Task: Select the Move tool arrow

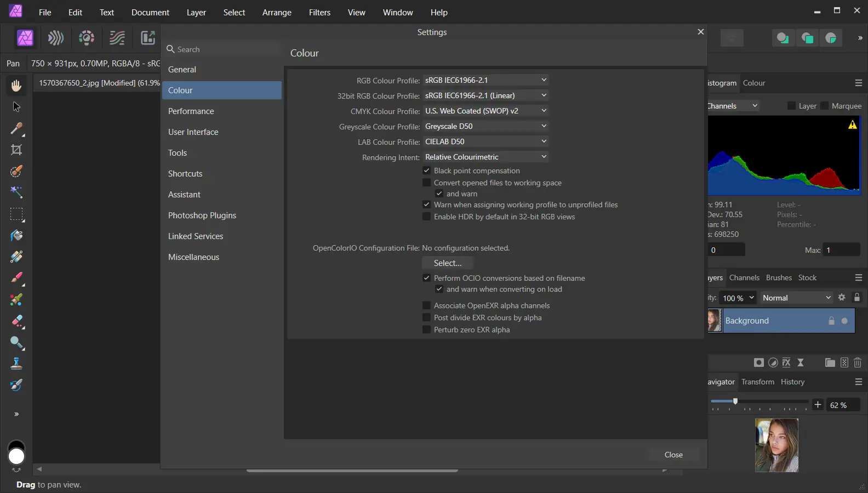Action: pyautogui.click(x=16, y=107)
